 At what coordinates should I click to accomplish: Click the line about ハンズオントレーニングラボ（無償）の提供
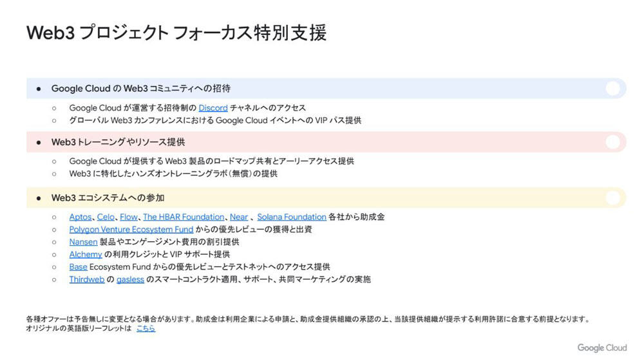pos(173,174)
